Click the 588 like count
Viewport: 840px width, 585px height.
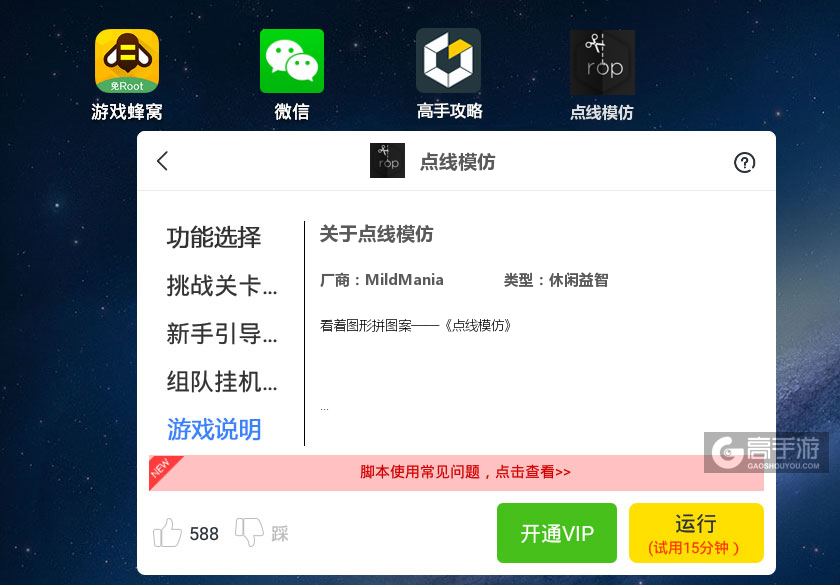coord(204,534)
